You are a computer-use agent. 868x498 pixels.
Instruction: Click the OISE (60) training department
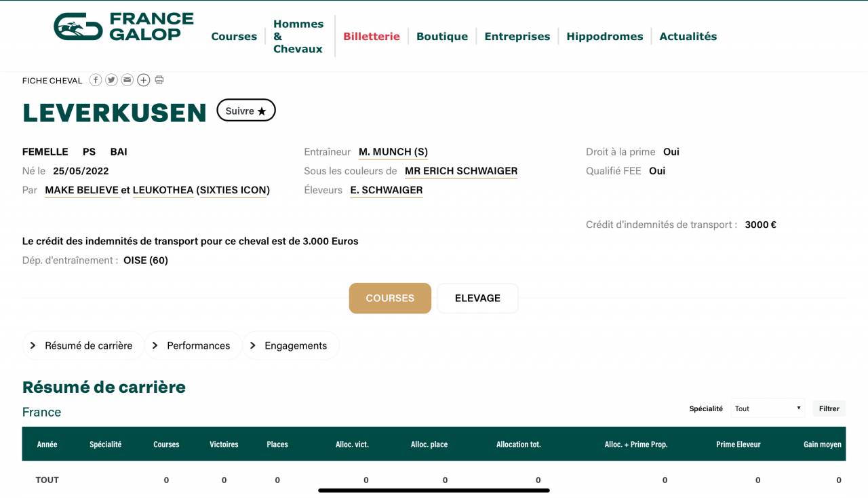[146, 261]
